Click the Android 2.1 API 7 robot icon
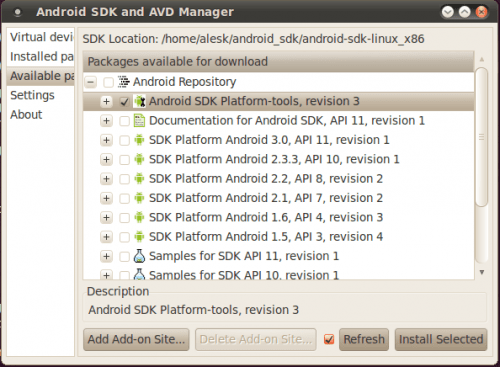The height and width of the screenshot is (367, 500). pos(139,198)
